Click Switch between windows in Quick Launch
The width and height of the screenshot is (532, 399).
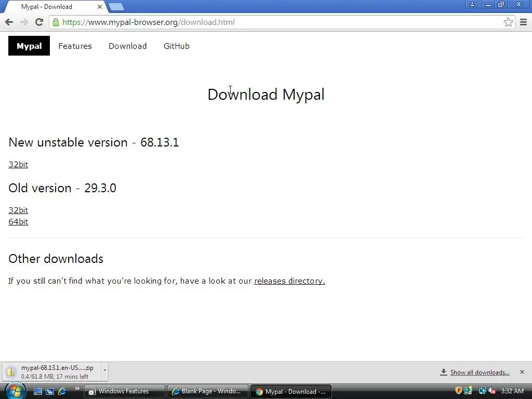pyautogui.click(x=50, y=392)
